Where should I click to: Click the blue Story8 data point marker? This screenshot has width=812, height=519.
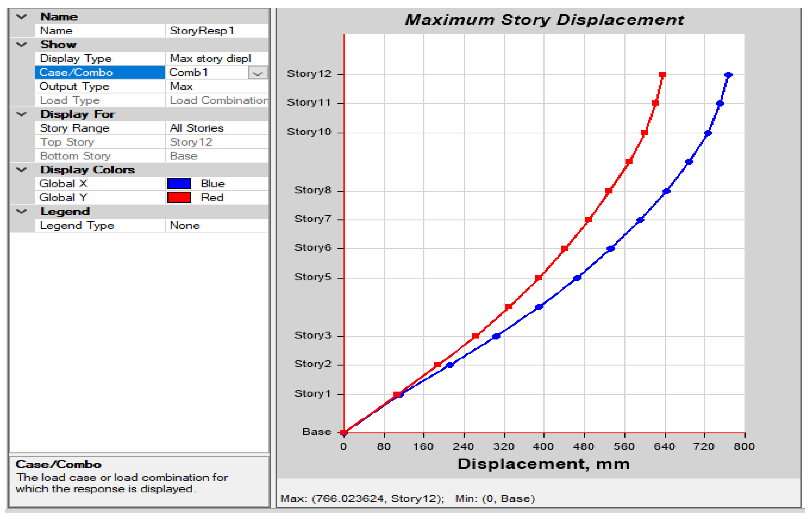(666, 191)
